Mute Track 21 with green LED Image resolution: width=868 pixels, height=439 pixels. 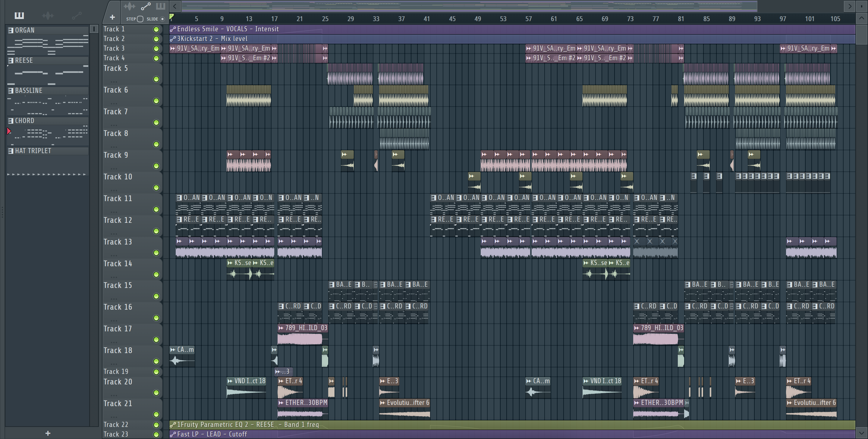(x=156, y=414)
